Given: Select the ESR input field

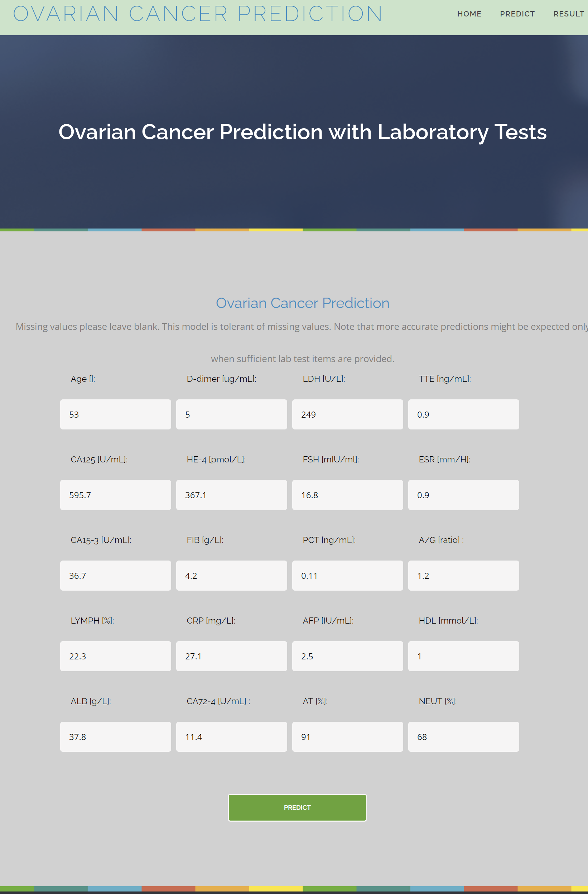Looking at the screenshot, I should coord(463,495).
